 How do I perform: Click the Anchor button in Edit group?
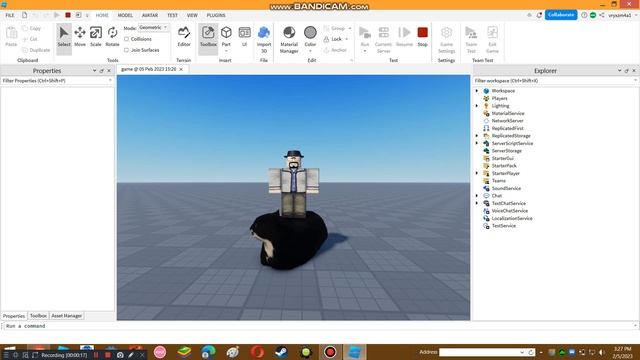coord(336,50)
